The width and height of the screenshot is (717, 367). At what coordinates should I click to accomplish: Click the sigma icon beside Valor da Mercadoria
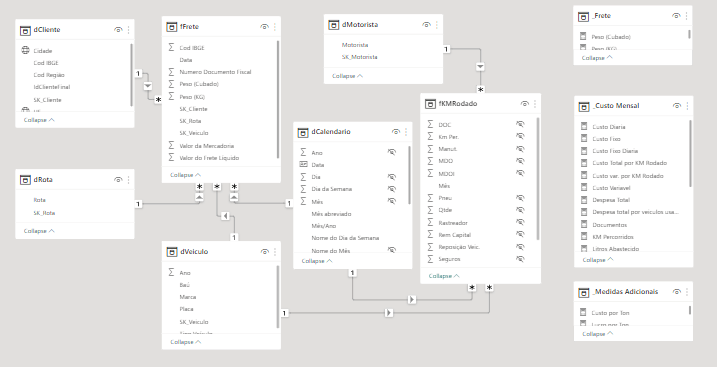[171, 145]
